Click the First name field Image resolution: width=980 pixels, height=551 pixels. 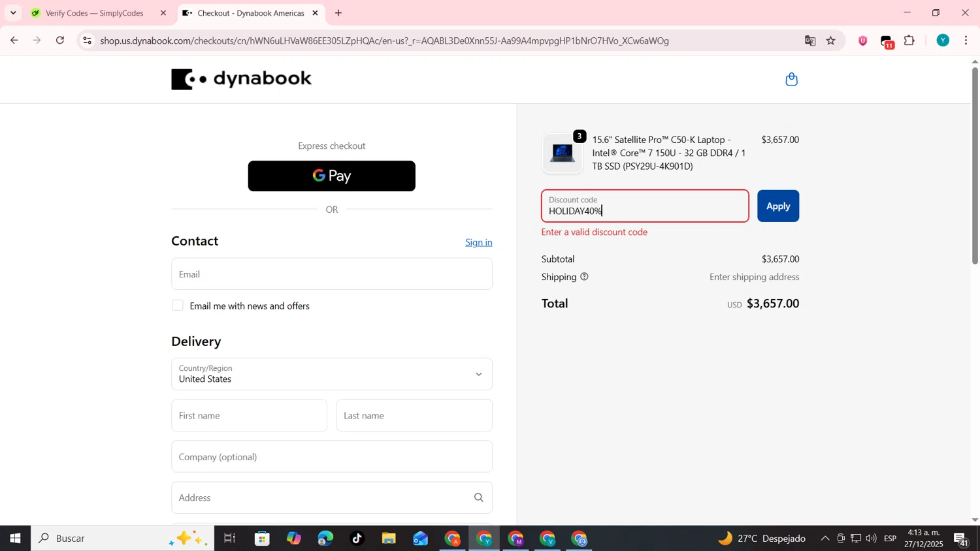(x=250, y=416)
